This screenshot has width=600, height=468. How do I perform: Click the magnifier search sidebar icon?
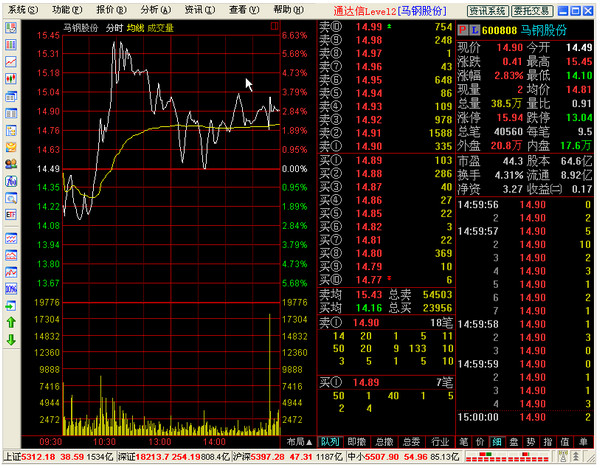click(11, 198)
